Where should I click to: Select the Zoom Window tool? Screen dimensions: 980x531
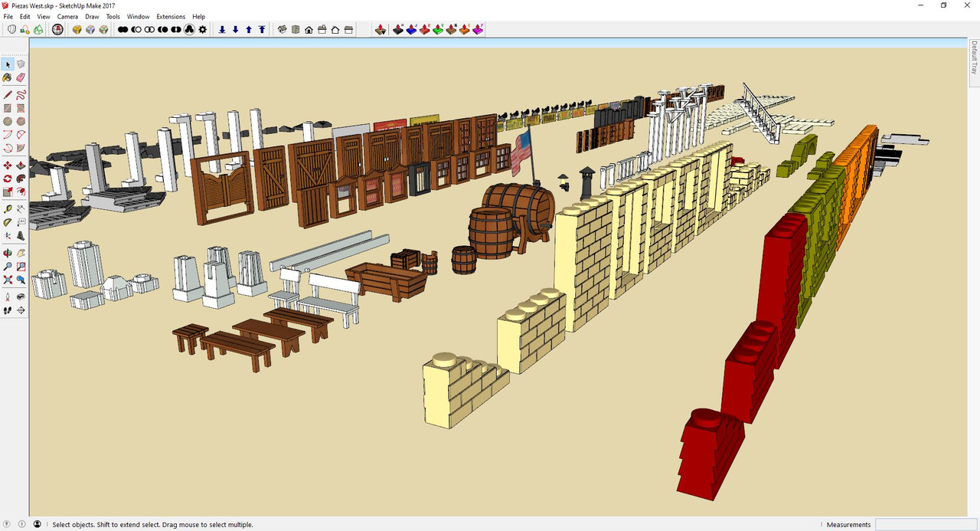pyautogui.click(x=21, y=267)
